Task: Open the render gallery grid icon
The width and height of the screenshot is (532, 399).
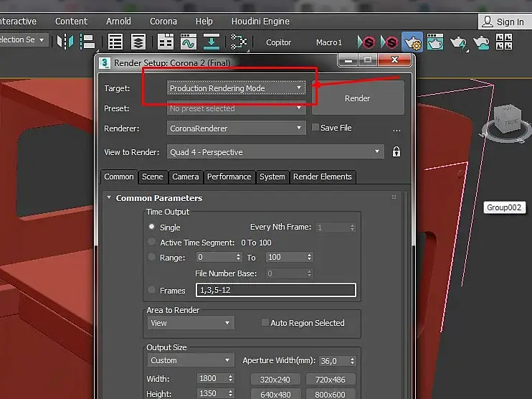Action: click(504, 42)
